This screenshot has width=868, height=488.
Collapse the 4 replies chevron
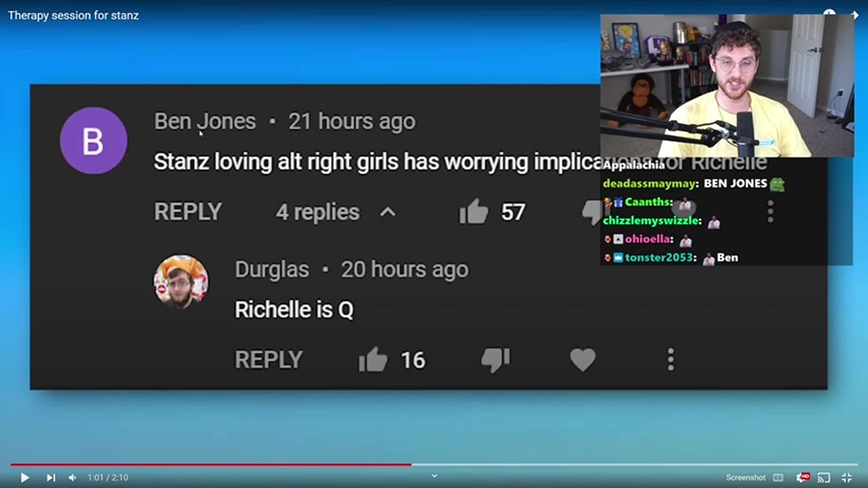(x=387, y=212)
